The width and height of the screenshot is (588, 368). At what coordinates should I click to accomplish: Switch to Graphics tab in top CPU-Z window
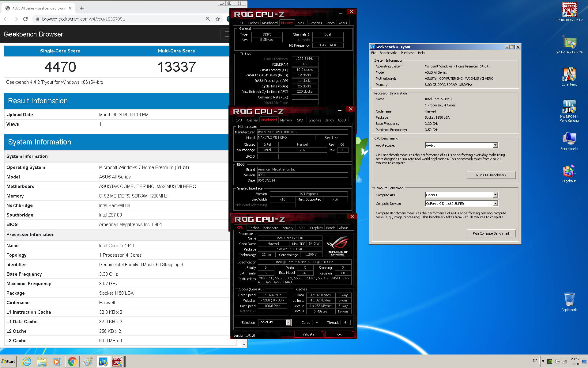click(x=315, y=23)
